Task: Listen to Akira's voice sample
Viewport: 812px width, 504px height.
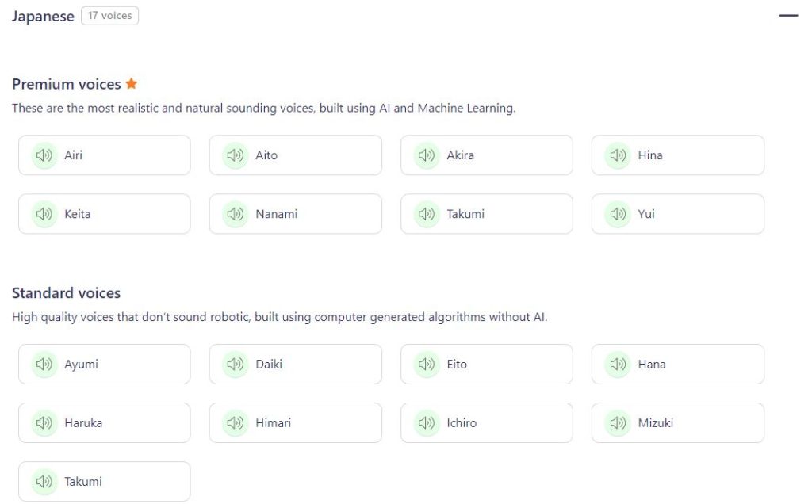Action: coord(427,155)
